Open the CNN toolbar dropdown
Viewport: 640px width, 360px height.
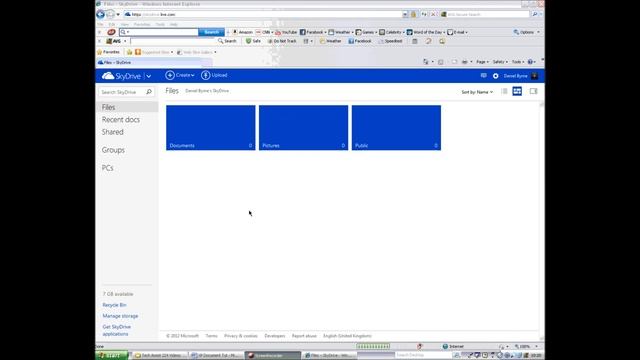pos(264,32)
